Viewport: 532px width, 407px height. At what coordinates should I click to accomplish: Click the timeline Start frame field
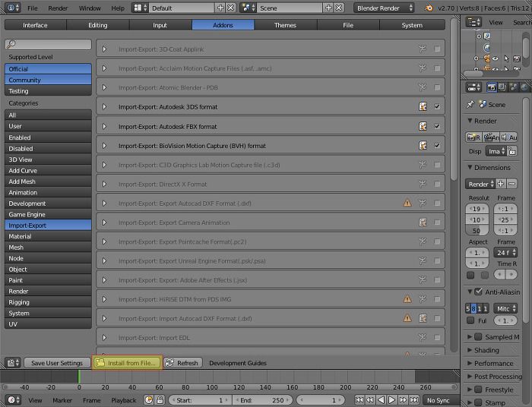(200, 400)
